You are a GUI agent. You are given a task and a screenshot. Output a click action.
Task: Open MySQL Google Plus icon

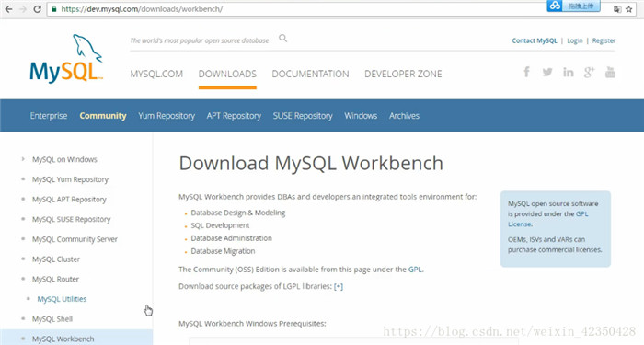(589, 73)
